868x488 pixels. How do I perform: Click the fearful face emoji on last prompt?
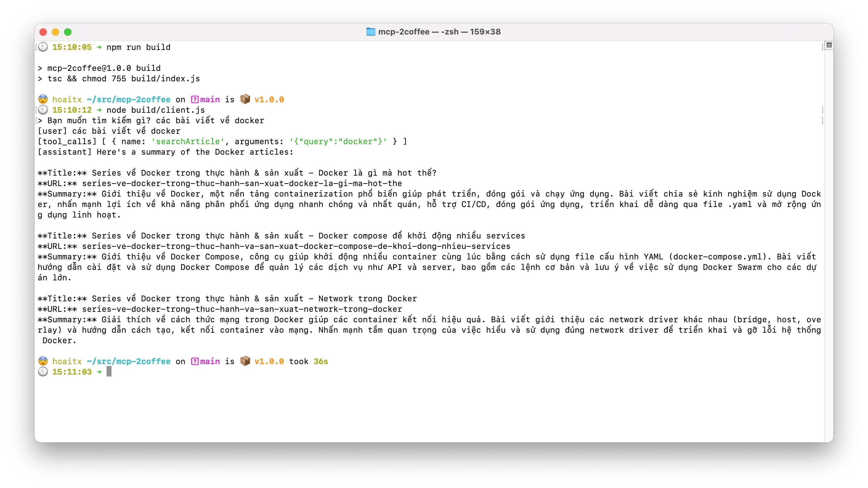43,361
